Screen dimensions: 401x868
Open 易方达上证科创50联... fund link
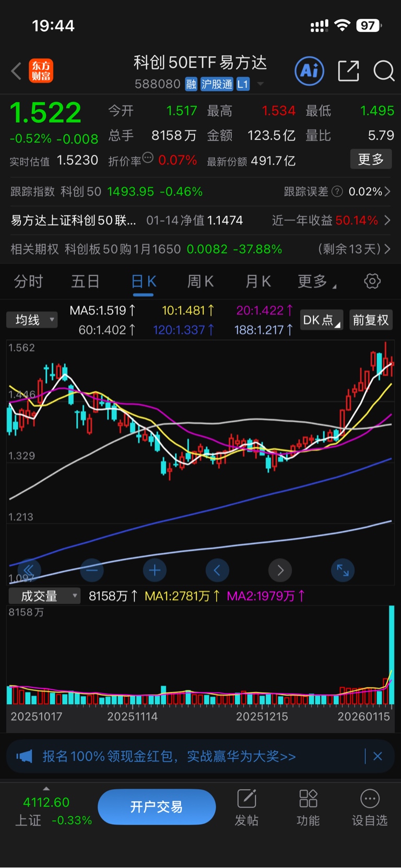tap(74, 220)
